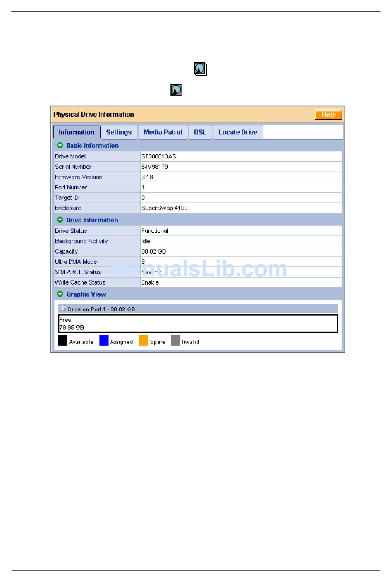Click the Help button
The width and height of the screenshot is (392, 582).
tap(328, 115)
